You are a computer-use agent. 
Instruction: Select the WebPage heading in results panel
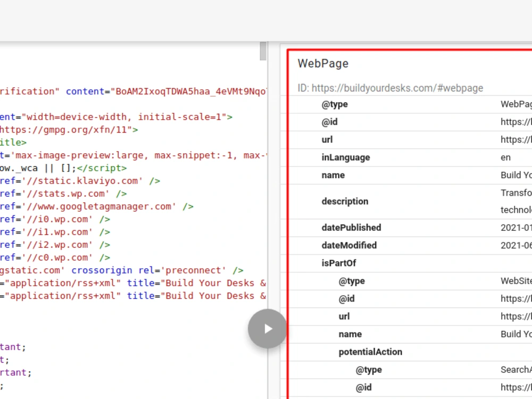(x=323, y=63)
